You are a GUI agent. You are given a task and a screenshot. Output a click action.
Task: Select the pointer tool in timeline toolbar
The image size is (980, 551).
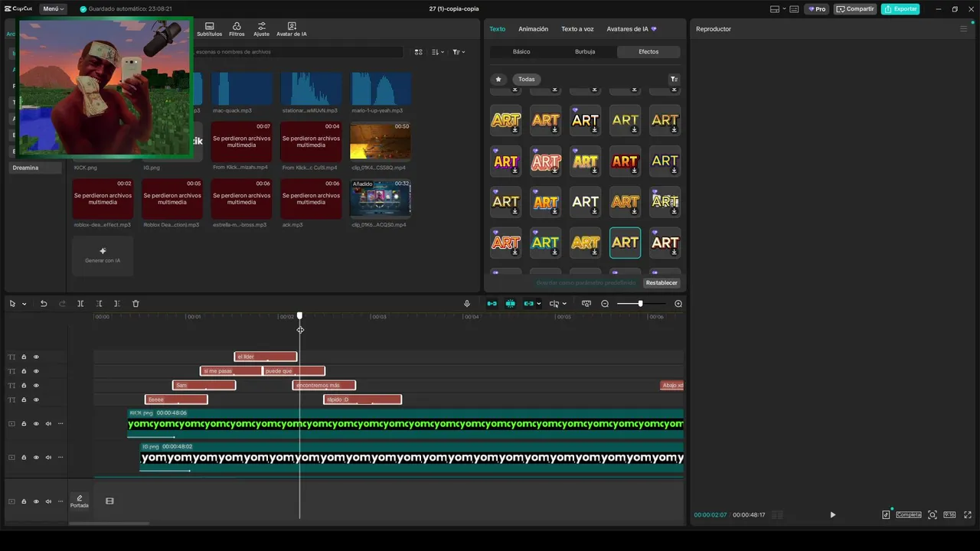(12, 304)
